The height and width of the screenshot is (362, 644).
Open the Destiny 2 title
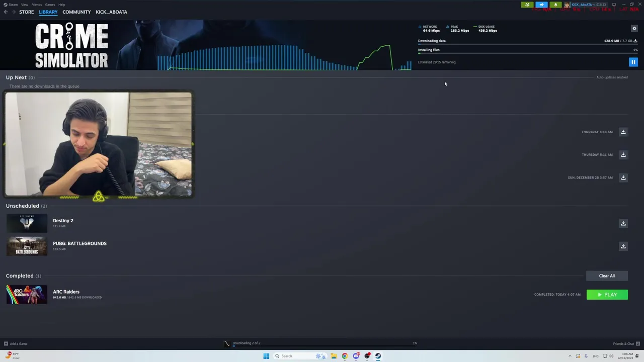click(x=63, y=221)
